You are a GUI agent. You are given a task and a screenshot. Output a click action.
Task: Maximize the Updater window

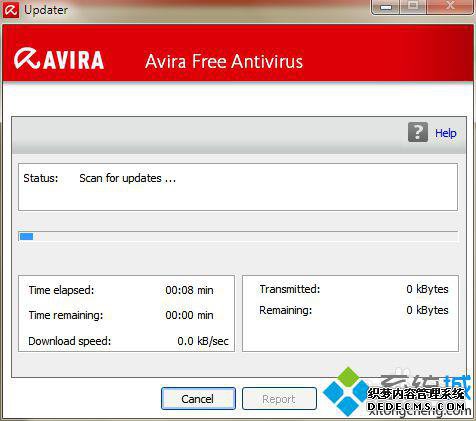point(413,7)
